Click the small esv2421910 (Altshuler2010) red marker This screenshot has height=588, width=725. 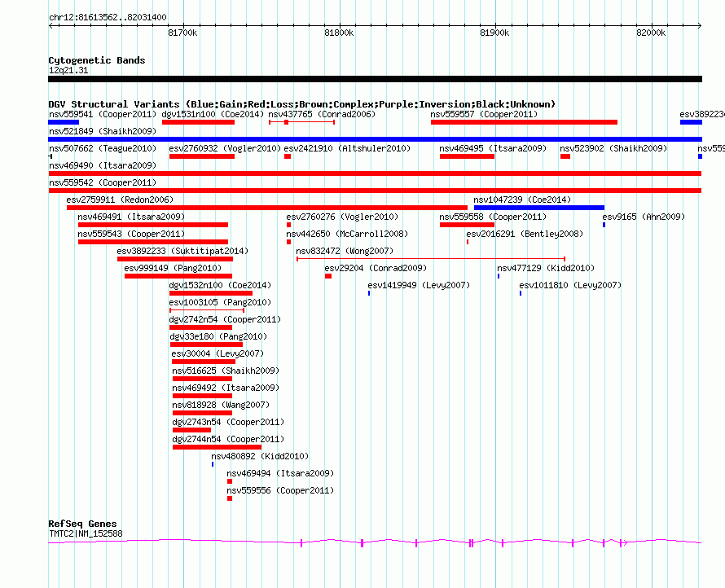pyautogui.click(x=288, y=156)
